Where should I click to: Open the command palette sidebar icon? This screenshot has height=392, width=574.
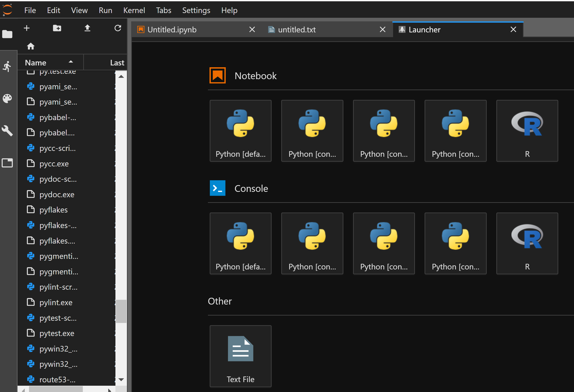7,98
